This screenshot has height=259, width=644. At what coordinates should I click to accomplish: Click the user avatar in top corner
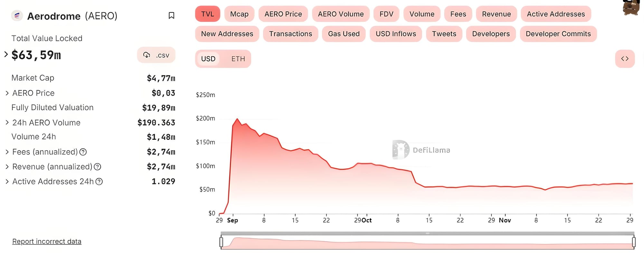(x=631, y=7)
